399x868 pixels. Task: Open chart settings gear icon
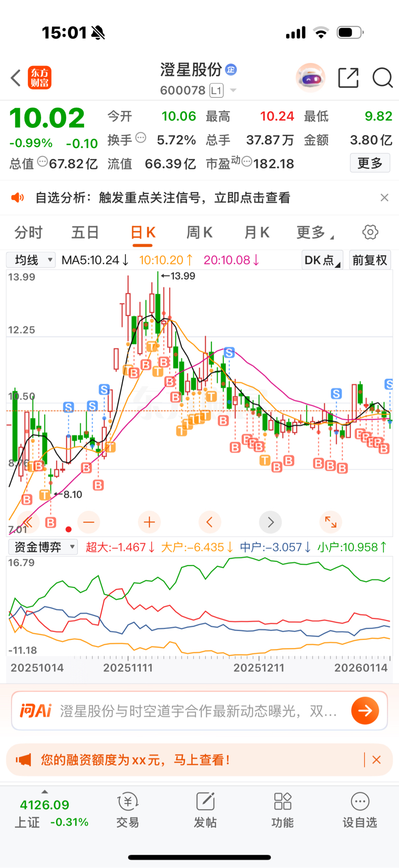[x=370, y=232]
